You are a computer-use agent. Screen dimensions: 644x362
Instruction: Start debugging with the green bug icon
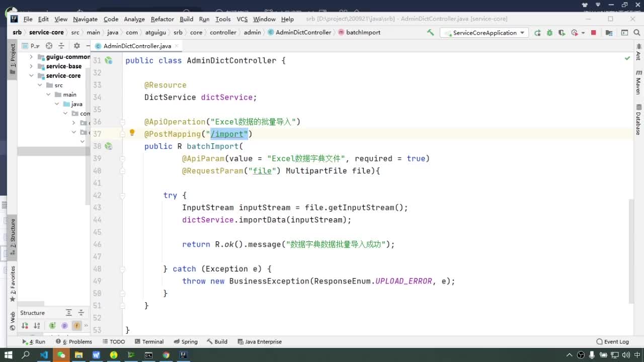click(x=549, y=33)
